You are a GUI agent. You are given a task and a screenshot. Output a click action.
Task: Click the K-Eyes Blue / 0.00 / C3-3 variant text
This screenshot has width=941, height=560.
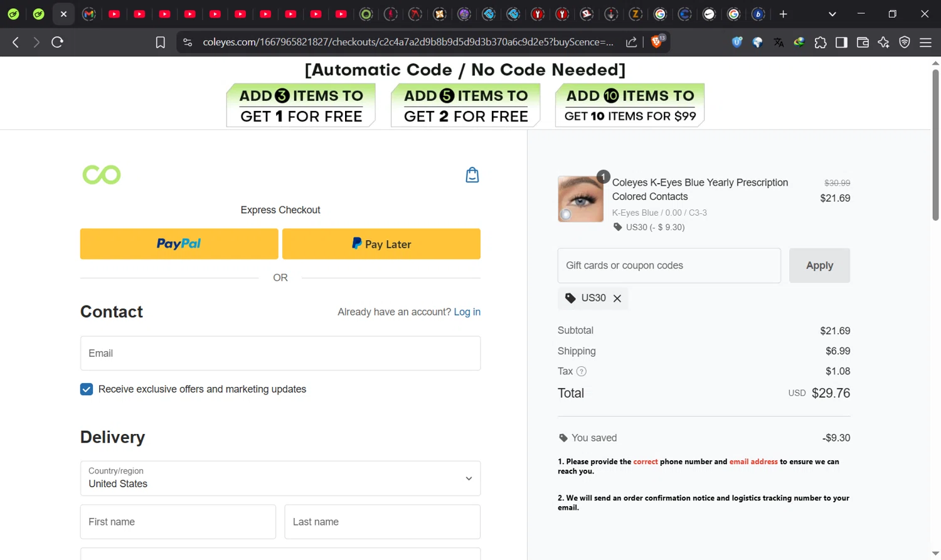click(x=659, y=213)
